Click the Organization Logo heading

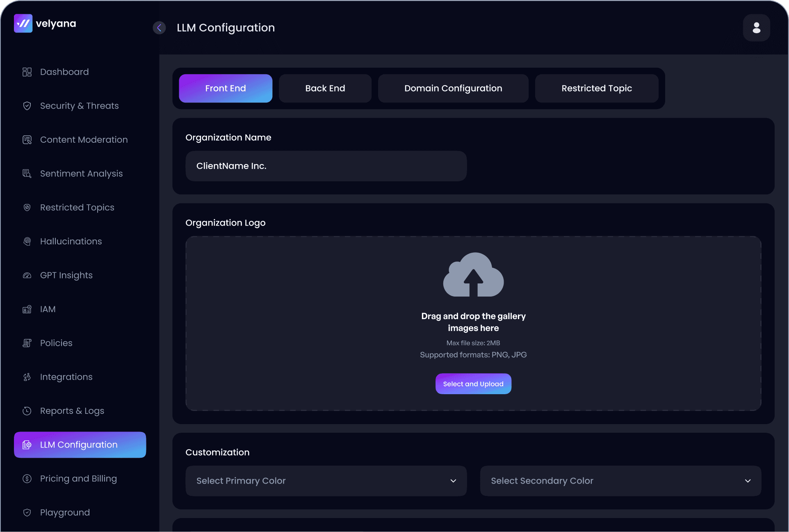226,223
